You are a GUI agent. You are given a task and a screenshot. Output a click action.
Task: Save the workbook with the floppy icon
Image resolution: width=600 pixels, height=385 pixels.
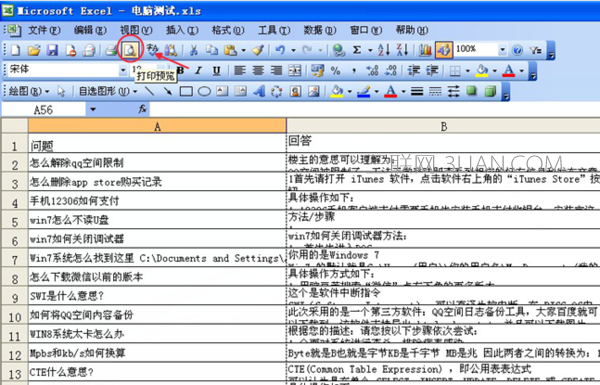click(x=52, y=50)
